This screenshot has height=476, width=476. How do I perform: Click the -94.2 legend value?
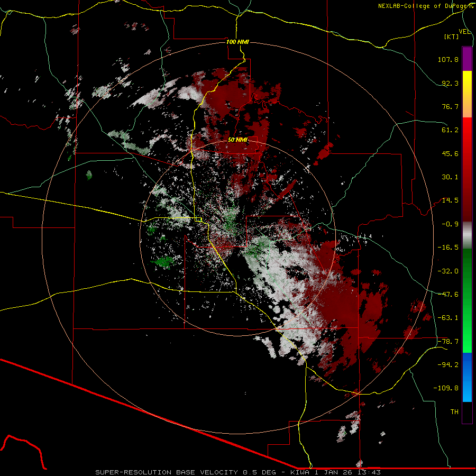pyautogui.click(x=448, y=365)
